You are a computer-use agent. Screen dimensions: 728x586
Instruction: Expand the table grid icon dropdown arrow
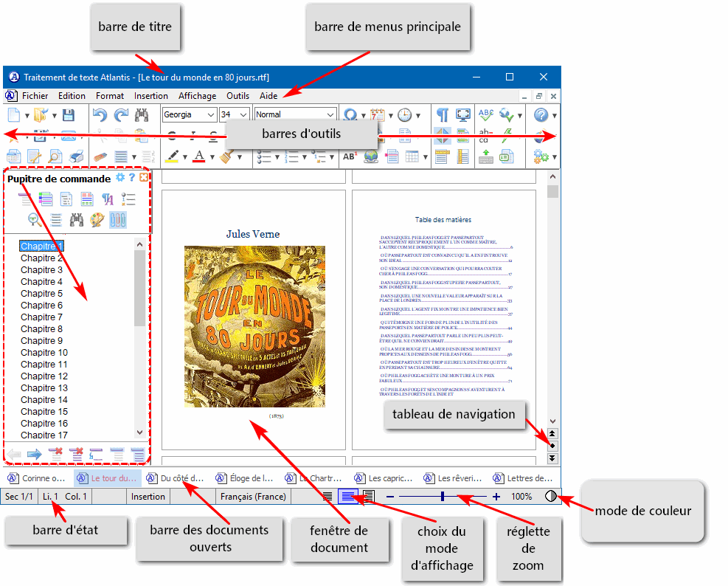[426, 157]
